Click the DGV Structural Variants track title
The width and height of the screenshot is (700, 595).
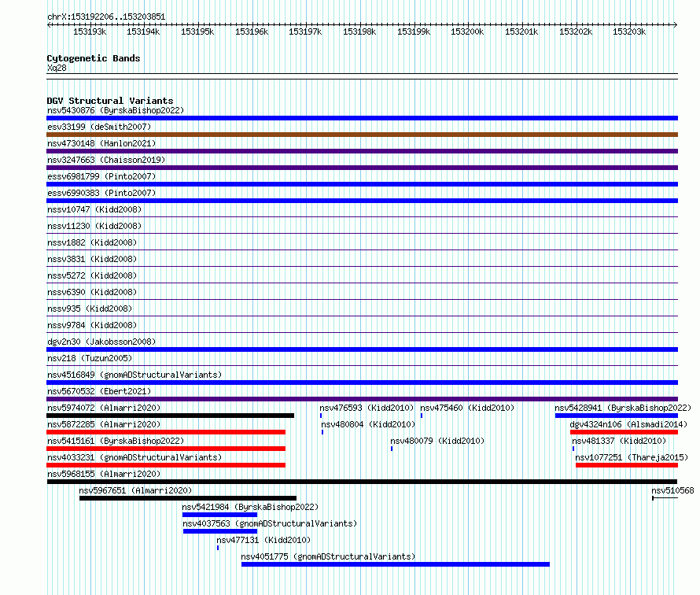tap(110, 101)
